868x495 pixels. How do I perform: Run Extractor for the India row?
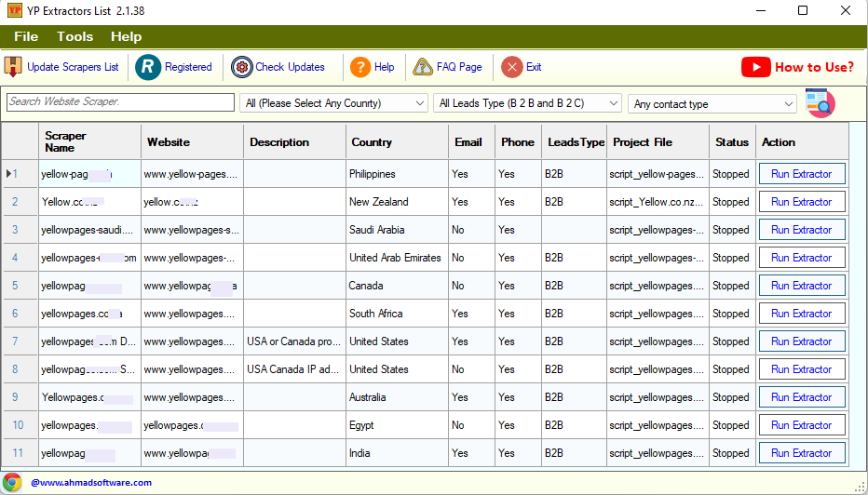[801, 453]
